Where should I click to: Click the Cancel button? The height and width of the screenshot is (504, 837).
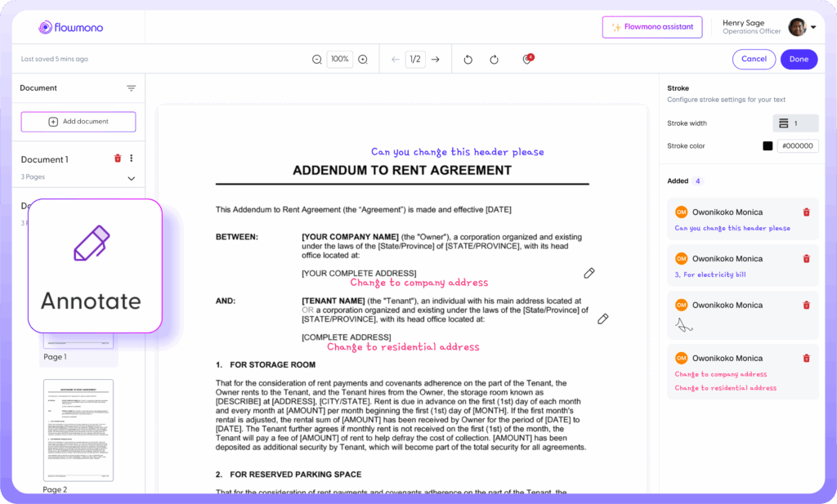click(x=754, y=59)
